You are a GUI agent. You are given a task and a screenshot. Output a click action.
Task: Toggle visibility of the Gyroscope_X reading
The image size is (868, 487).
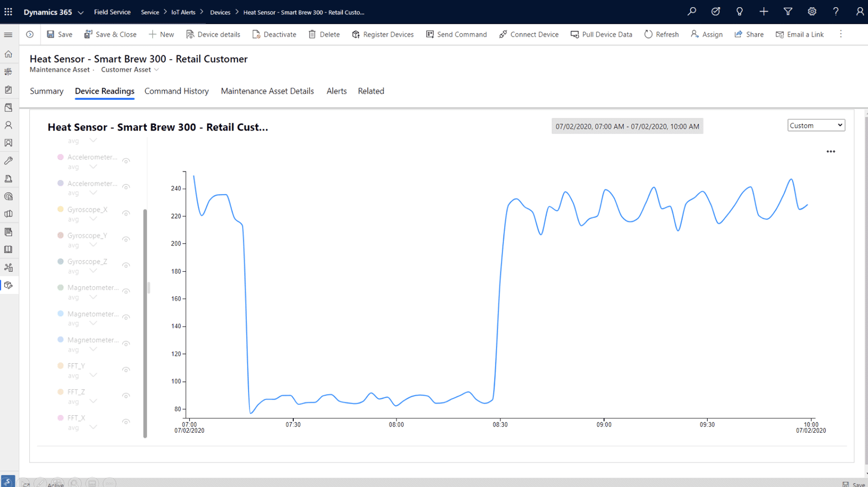(x=126, y=213)
